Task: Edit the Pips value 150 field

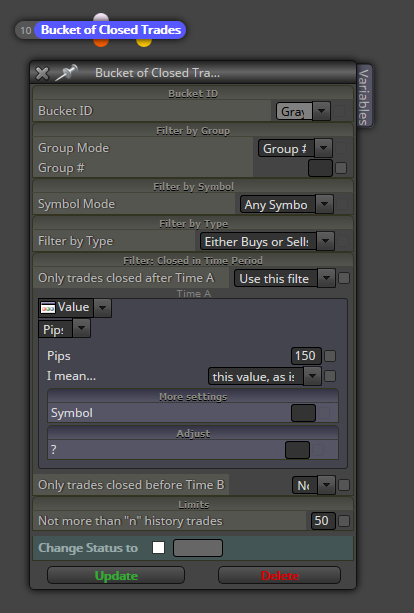Action: [306, 356]
